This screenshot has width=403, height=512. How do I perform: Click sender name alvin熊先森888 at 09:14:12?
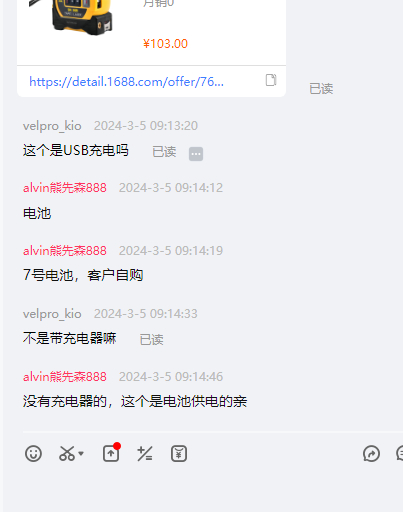pyautogui.click(x=65, y=188)
